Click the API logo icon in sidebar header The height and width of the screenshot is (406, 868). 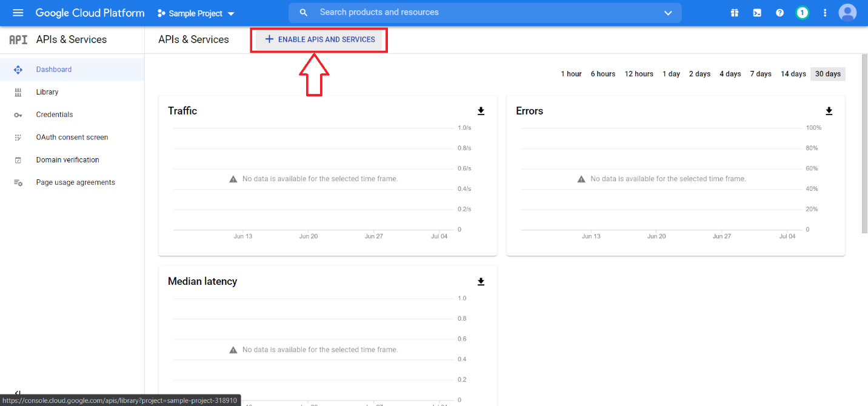click(18, 39)
